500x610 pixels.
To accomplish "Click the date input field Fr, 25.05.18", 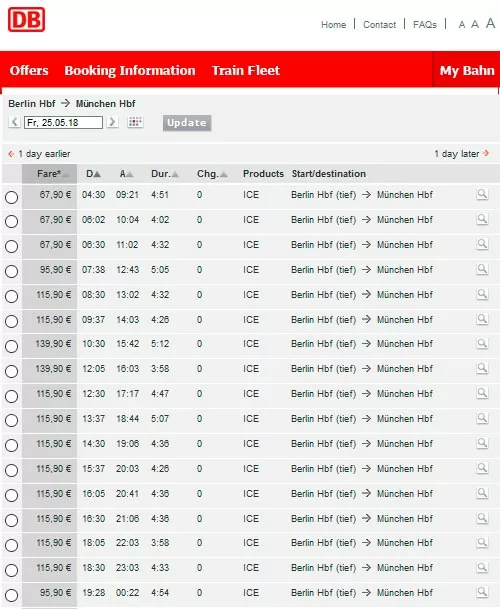I will click(63, 123).
